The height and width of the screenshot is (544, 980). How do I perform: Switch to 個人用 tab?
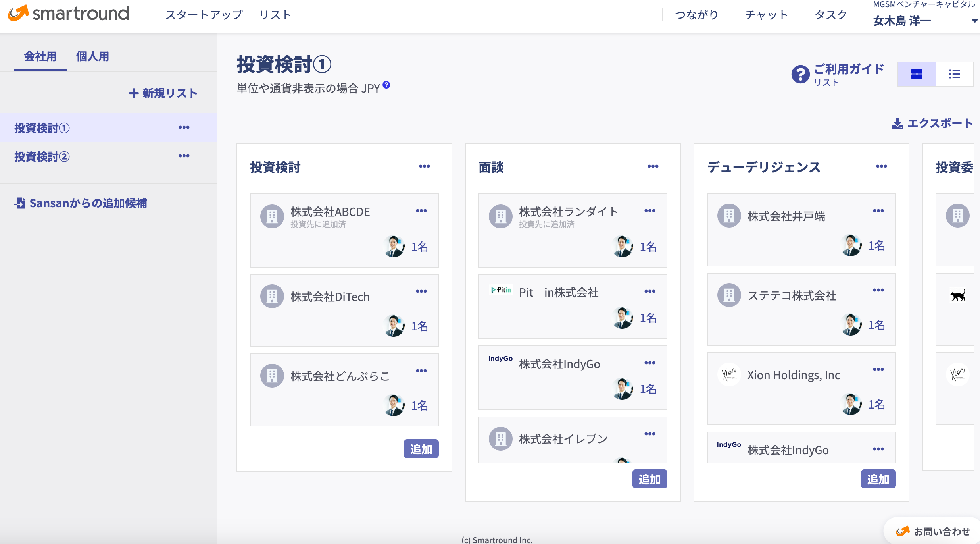point(92,56)
